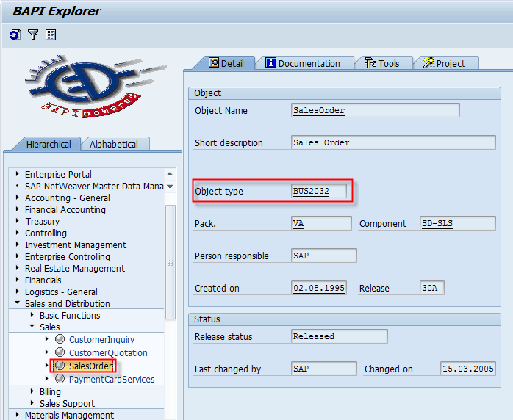This screenshot has width=513, height=420.
Task: Expand the Sales Support node
Action: (x=32, y=403)
